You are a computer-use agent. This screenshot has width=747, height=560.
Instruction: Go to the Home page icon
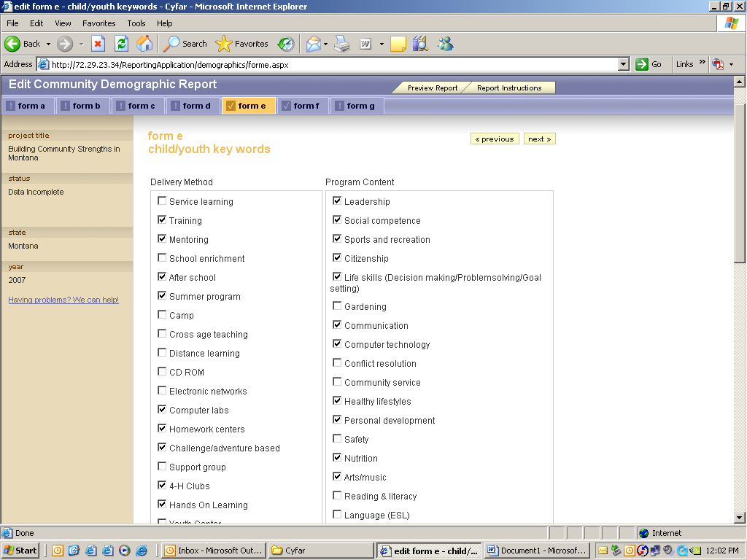(144, 44)
